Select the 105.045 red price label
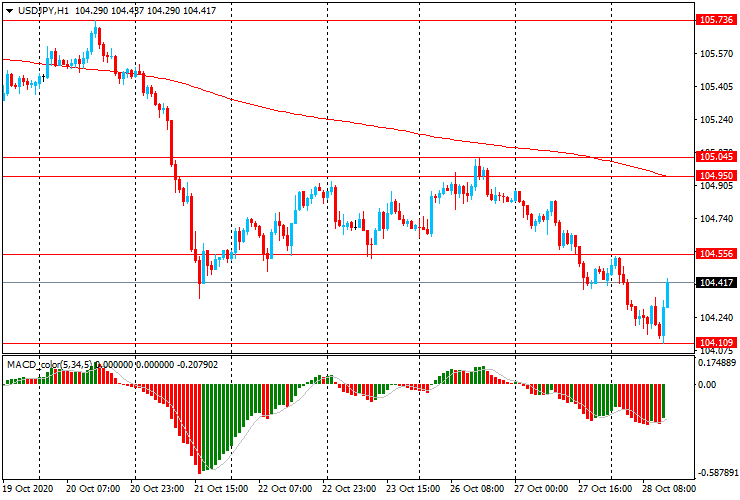The width and height of the screenshot is (740, 500). coord(716,157)
